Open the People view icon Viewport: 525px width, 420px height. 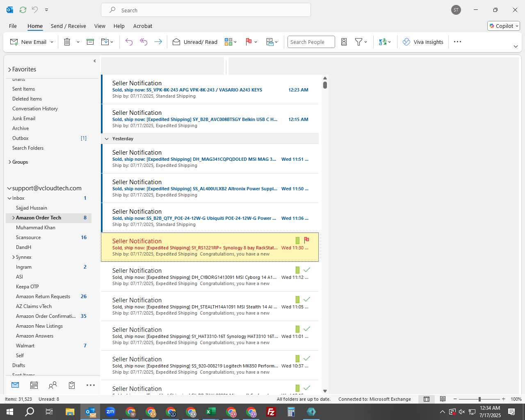[52, 385]
